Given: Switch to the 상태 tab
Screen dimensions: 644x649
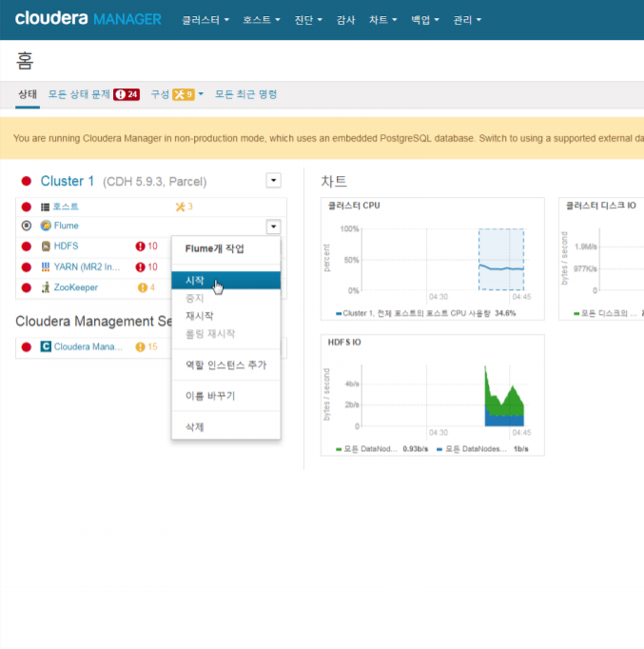Looking at the screenshot, I should (28, 94).
